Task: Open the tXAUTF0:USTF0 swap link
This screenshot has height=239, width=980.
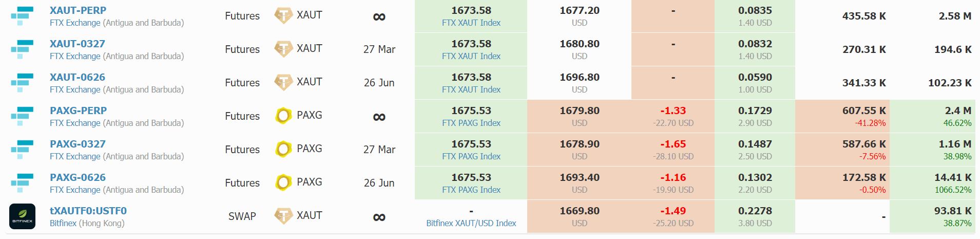Action: (x=88, y=211)
